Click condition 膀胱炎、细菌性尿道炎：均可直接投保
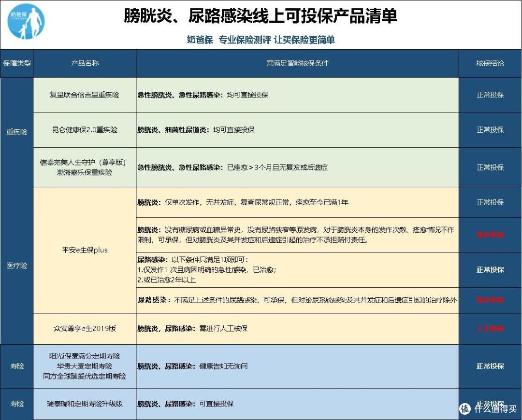This screenshot has height=420, width=522. coord(196,130)
